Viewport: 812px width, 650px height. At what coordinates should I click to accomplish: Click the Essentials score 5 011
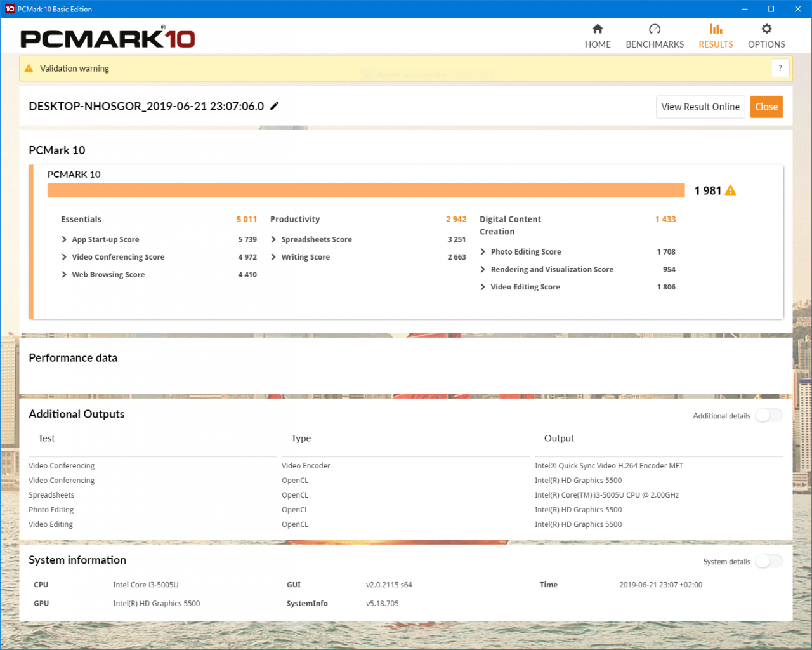[247, 219]
